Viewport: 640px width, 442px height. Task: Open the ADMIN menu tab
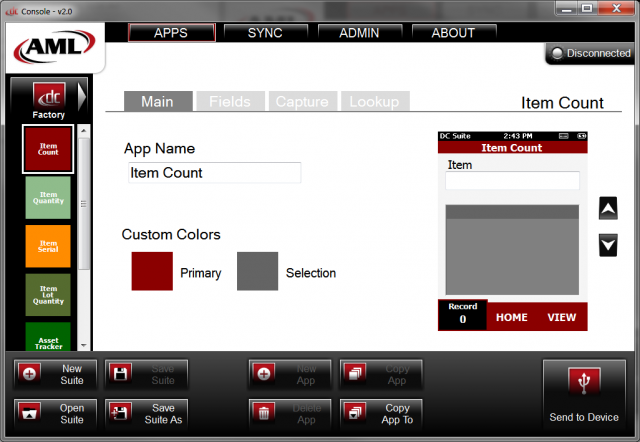360,33
